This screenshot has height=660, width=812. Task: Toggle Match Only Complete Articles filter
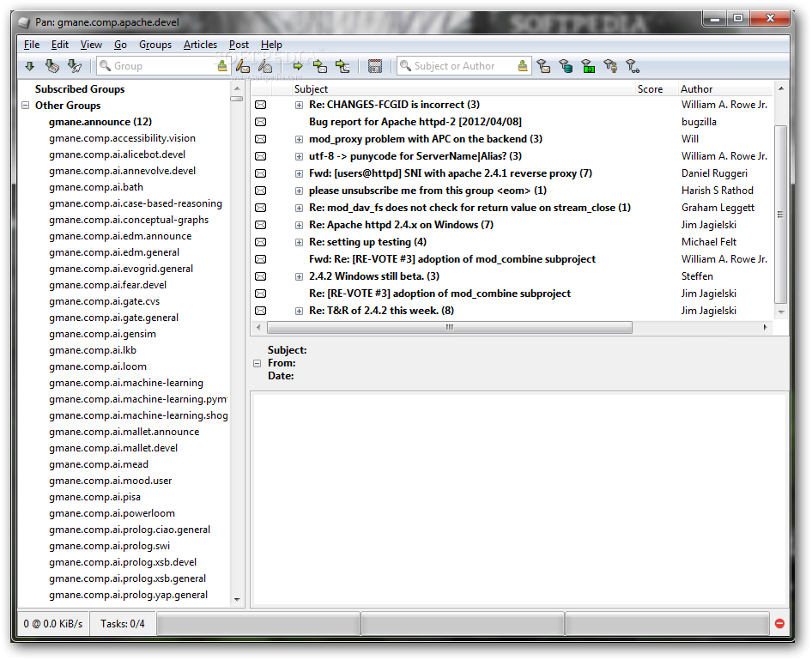tap(588, 66)
